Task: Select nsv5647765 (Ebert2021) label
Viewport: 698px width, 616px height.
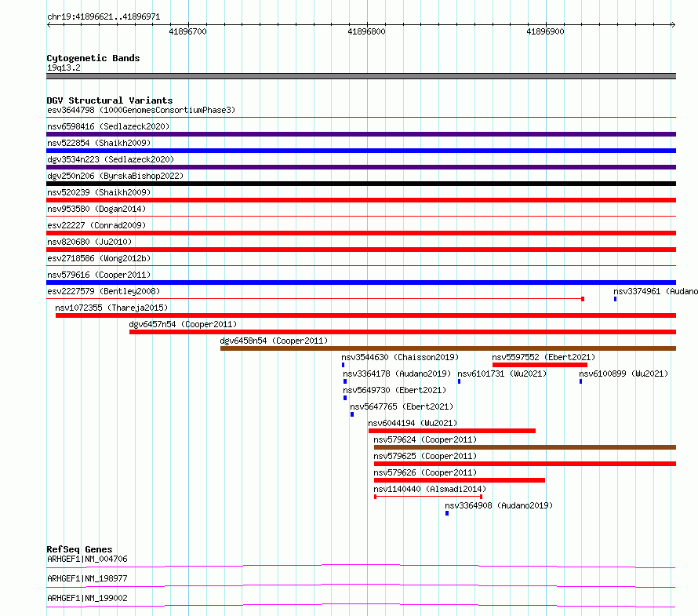Action: tap(402, 406)
